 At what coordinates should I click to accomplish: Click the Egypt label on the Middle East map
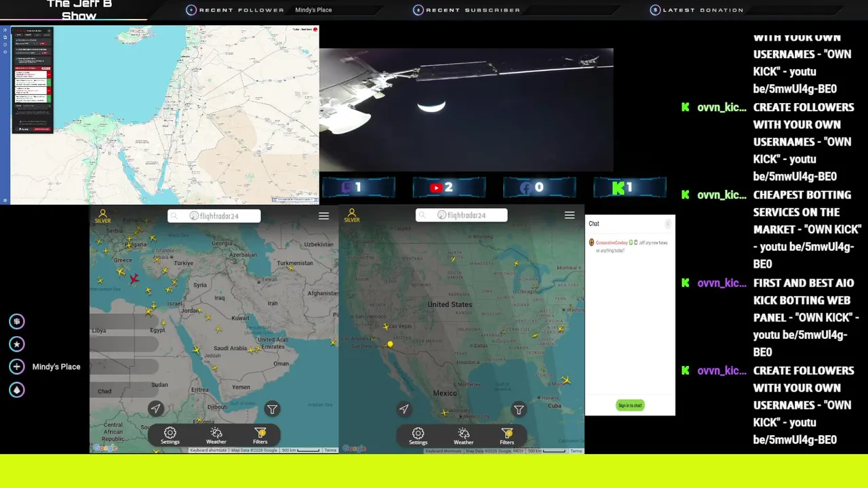point(157,330)
